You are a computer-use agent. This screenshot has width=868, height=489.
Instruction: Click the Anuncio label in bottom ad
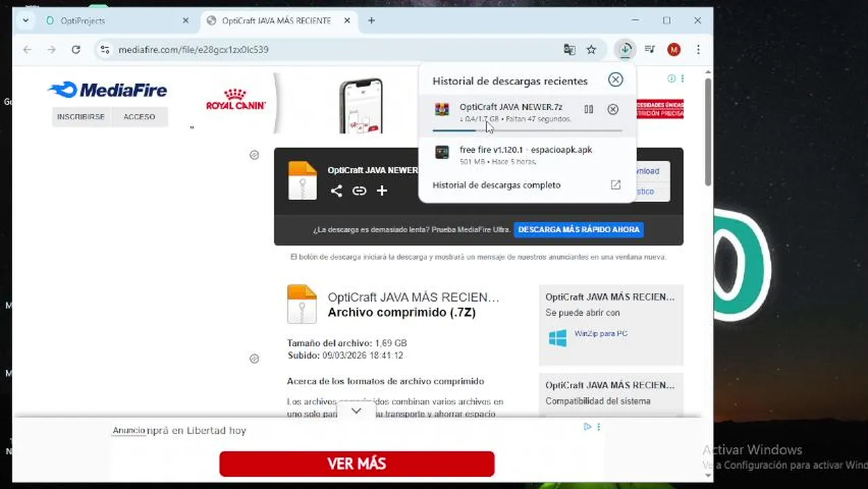pyautogui.click(x=128, y=431)
